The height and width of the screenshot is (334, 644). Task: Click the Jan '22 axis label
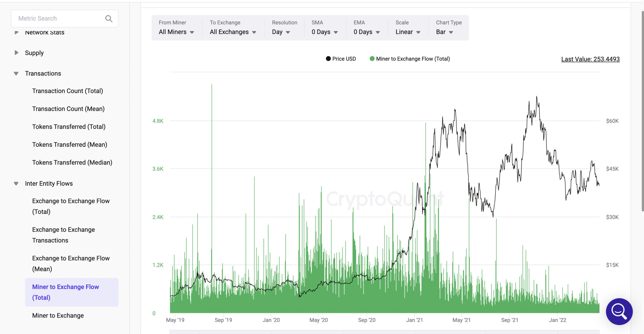[557, 320]
